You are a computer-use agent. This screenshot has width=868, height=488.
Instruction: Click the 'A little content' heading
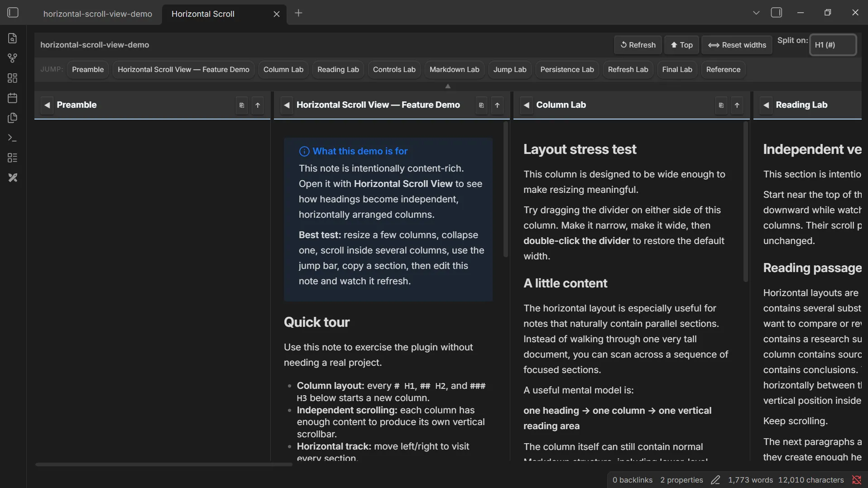(565, 283)
